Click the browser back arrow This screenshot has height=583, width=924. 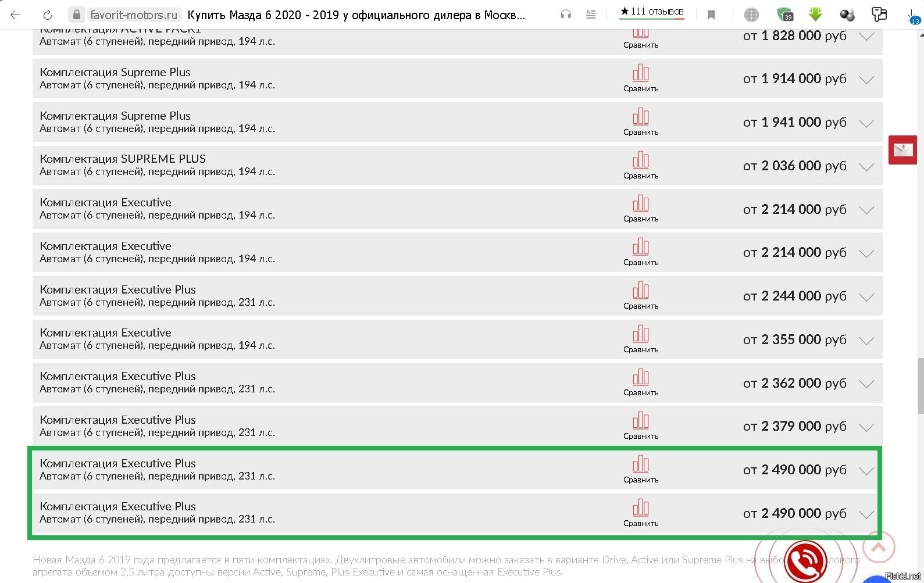click(x=16, y=15)
